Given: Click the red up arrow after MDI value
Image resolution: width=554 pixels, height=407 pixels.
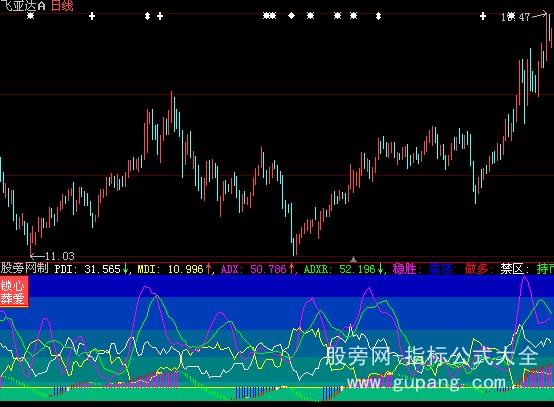Looking at the screenshot, I should click(208, 269).
